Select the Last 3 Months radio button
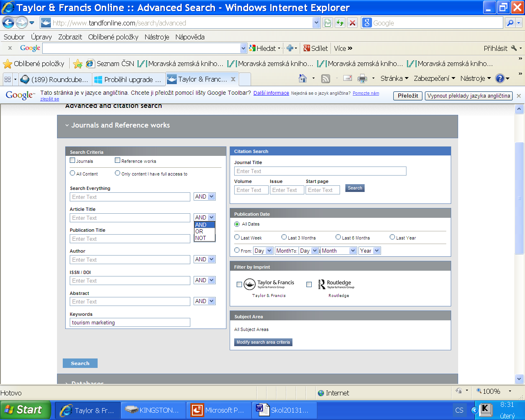Image resolution: width=525 pixels, height=420 pixels. (x=284, y=237)
